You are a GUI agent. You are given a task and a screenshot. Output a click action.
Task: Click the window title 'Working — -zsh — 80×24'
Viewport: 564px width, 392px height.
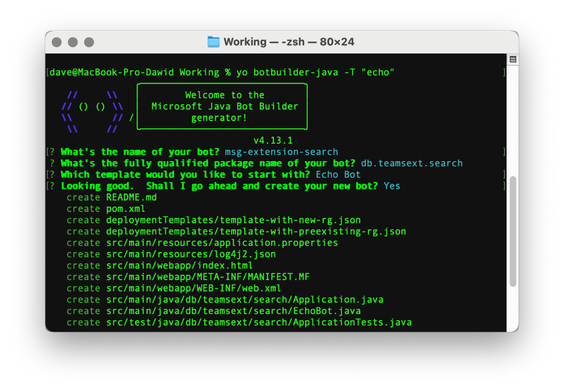[289, 42]
